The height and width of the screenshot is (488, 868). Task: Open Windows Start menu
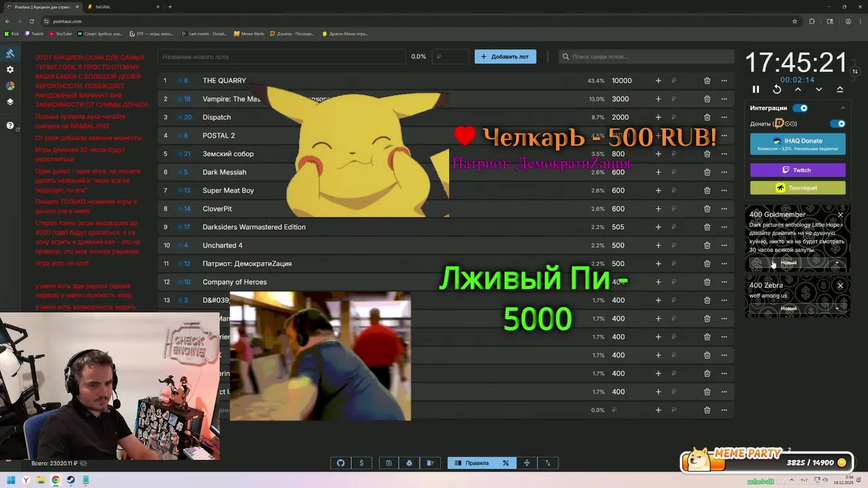[x=12, y=481]
